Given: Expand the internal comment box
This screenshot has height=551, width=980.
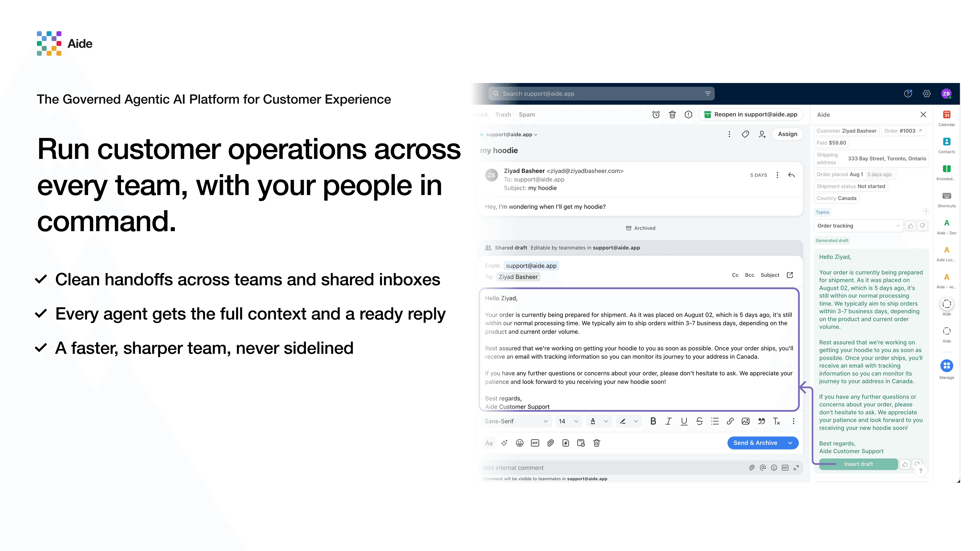Looking at the screenshot, I should click(x=796, y=468).
